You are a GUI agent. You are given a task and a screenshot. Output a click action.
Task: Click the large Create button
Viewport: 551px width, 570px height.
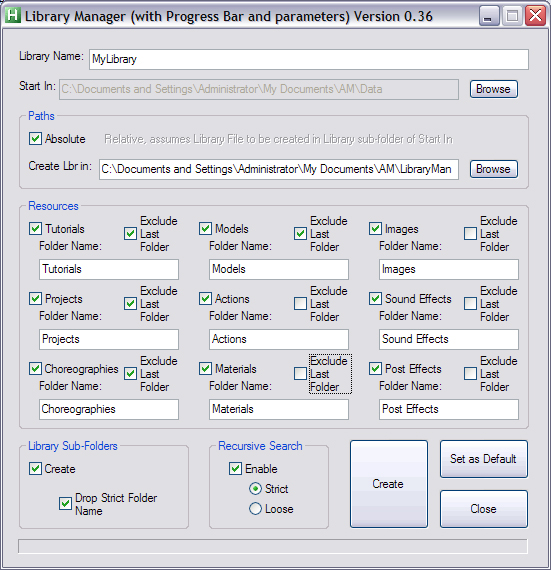coord(389,484)
